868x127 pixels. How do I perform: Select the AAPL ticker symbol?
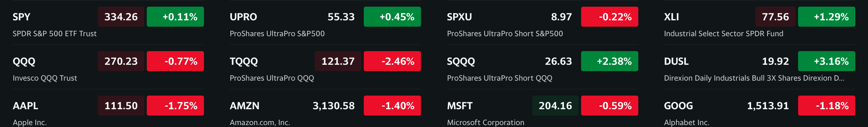coord(25,106)
